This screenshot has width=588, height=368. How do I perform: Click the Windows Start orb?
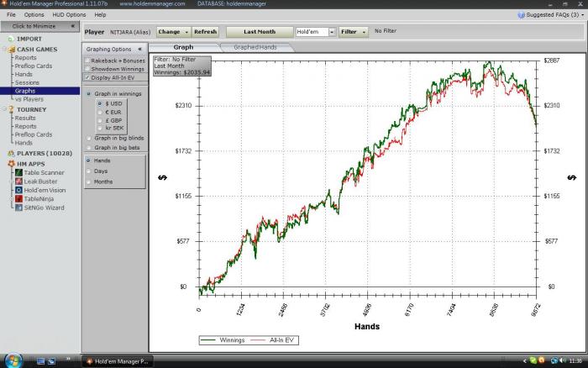point(13,360)
